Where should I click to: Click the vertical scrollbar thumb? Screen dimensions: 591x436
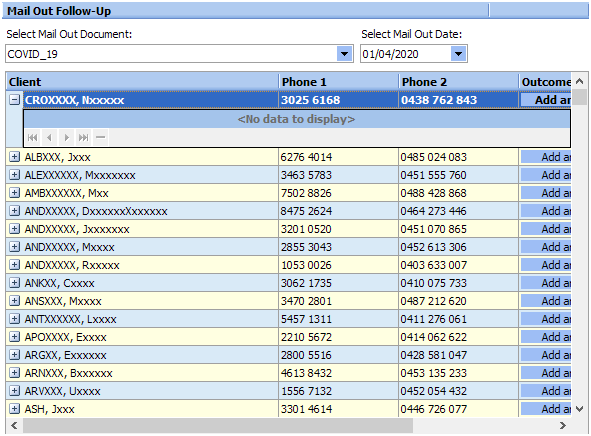click(580, 97)
